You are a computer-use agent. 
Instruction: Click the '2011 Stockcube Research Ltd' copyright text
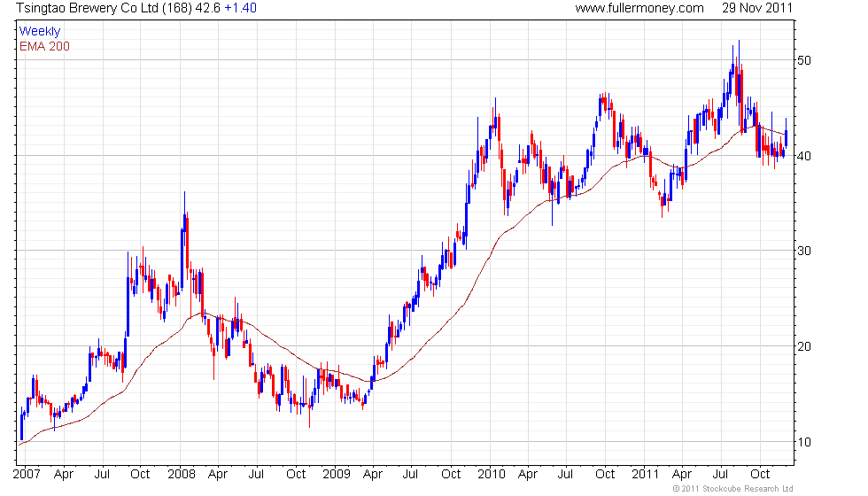click(x=733, y=489)
